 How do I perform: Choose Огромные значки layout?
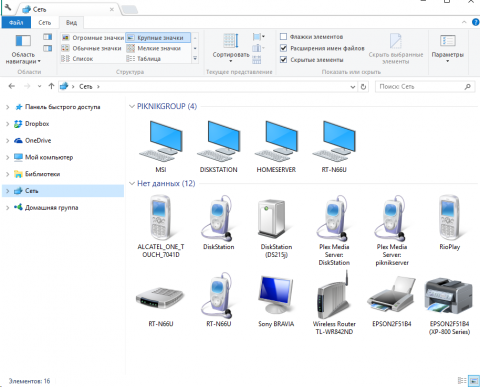93,38
